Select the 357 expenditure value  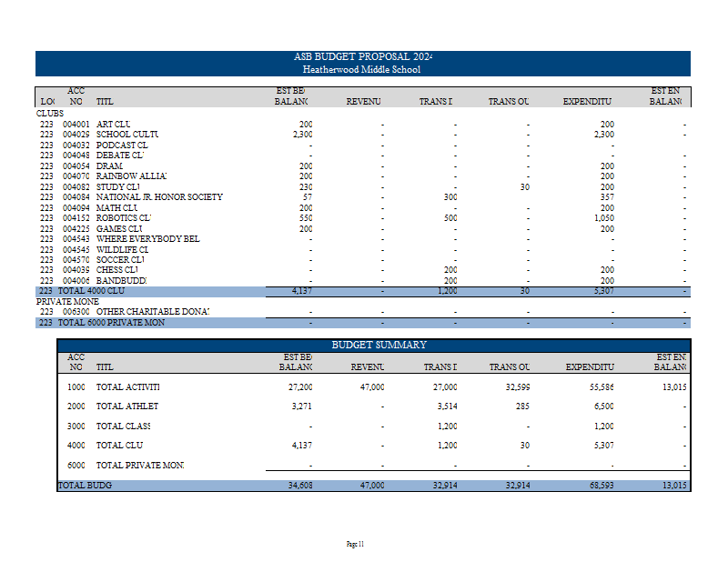[x=607, y=196]
